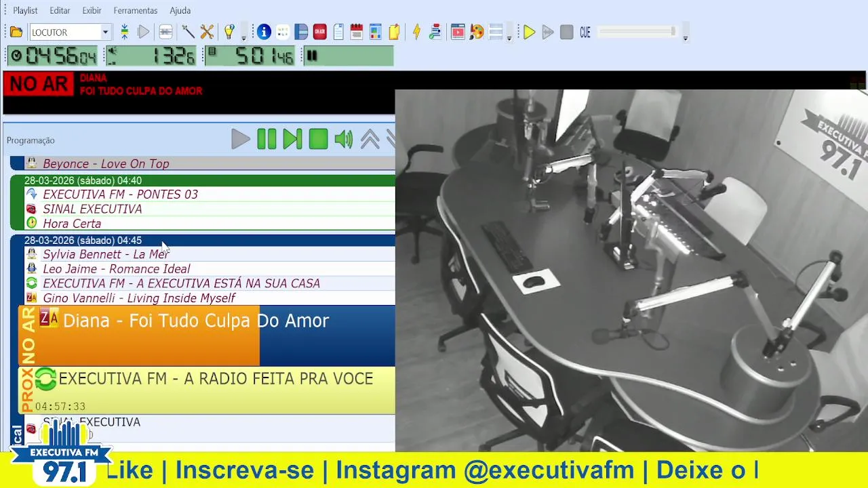Select EXECUTIVA FM - PONTES 03 row
Image resolution: width=868 pixels, height=488 pixels.
pos(209,194)
